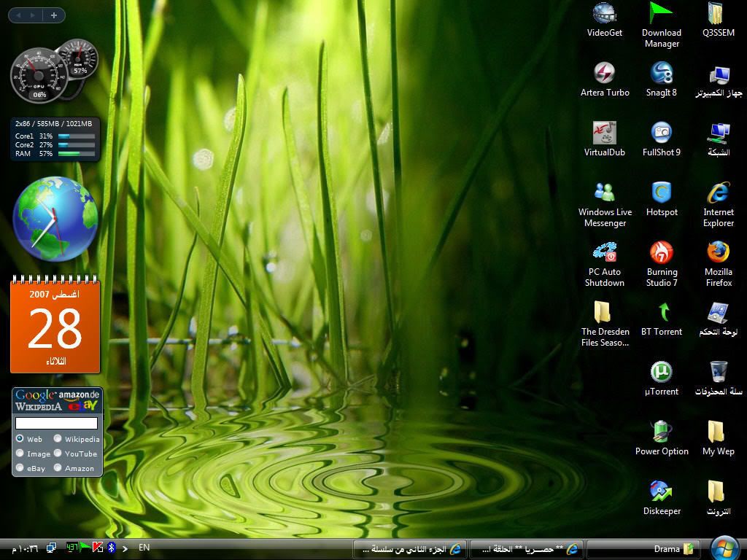The width and height of the screenshot is (747, 560).
Task: Open Mozilla Firefox shortcut
Action: tap(718, 253)
